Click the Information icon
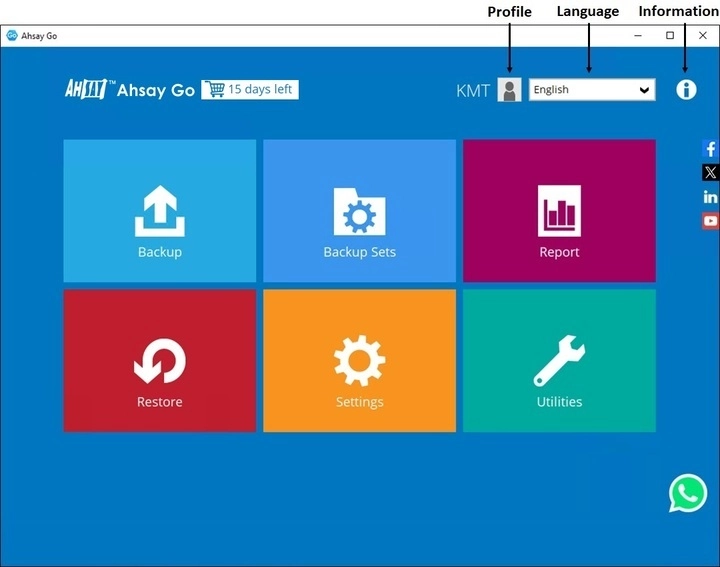 point(686,90)
